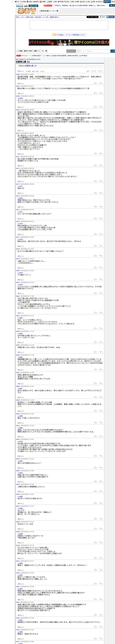The height and width of the screenshot is (644, 115).
Task: Click post number #893 link
Action: point(18,459)
